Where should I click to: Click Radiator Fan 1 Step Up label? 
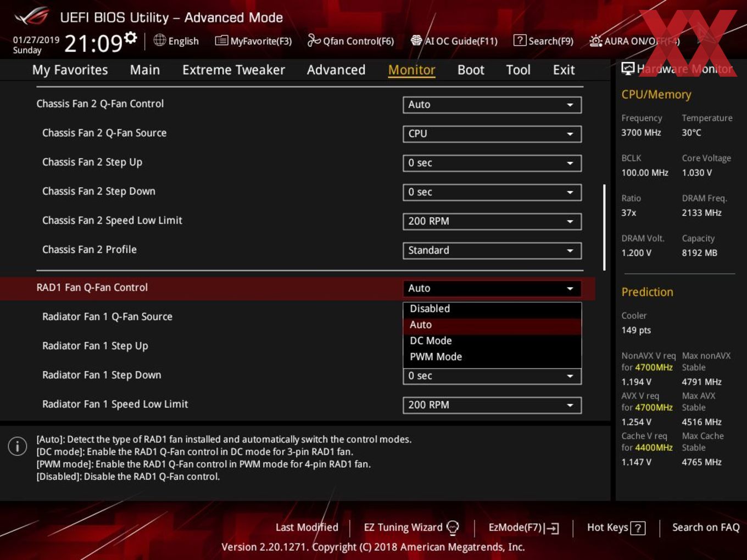95,346
